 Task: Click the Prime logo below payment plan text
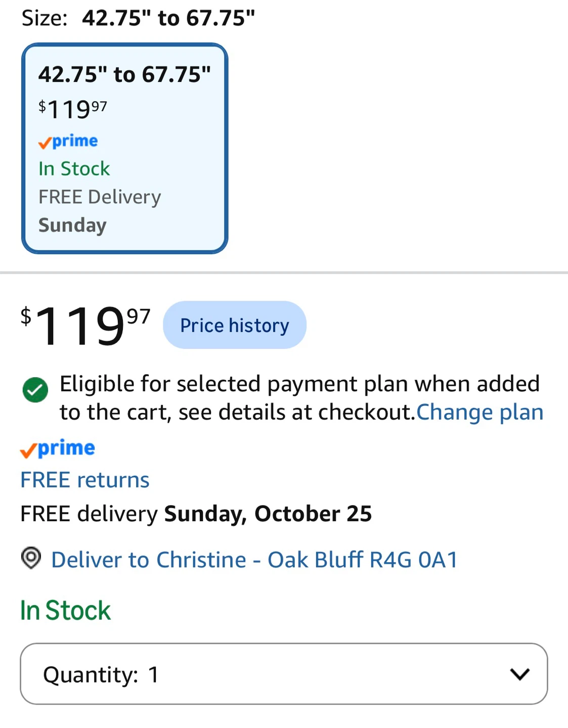pos(58,448)
